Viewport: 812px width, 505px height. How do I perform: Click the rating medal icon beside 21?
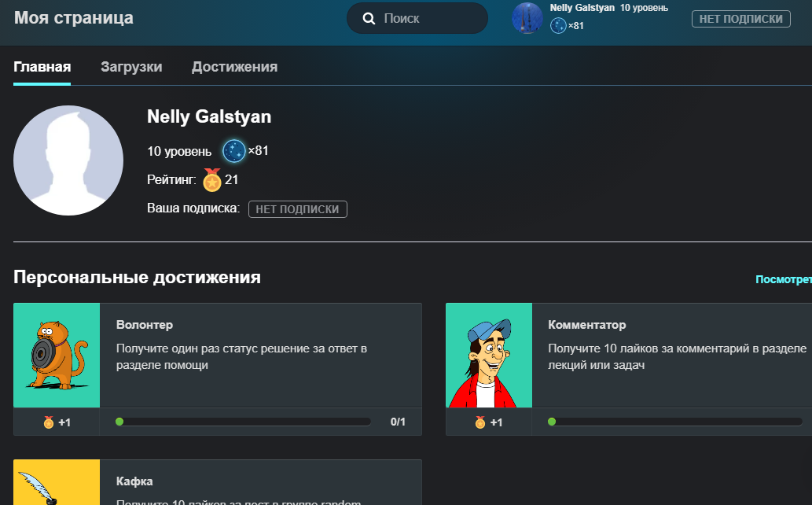coord(211,180)
